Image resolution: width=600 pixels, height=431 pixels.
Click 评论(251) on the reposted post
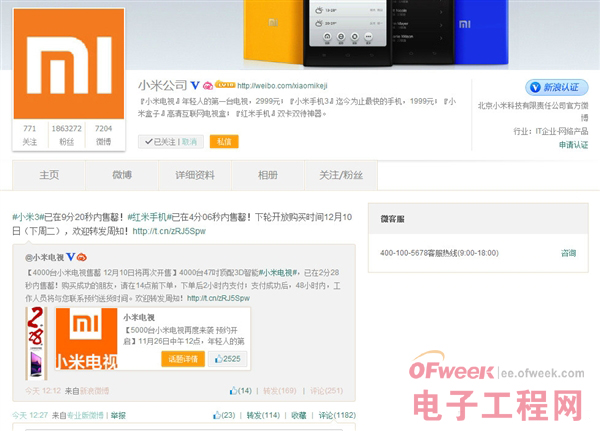pos(326,391)
